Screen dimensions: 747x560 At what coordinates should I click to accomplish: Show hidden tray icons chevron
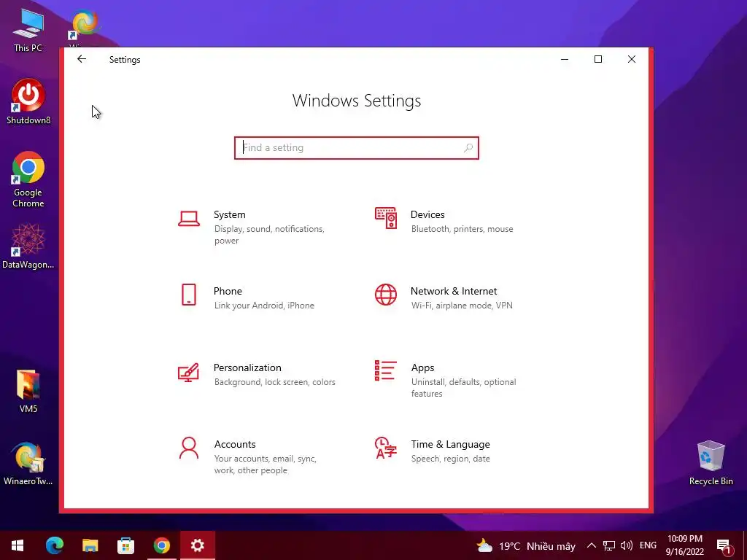point(591,545)
